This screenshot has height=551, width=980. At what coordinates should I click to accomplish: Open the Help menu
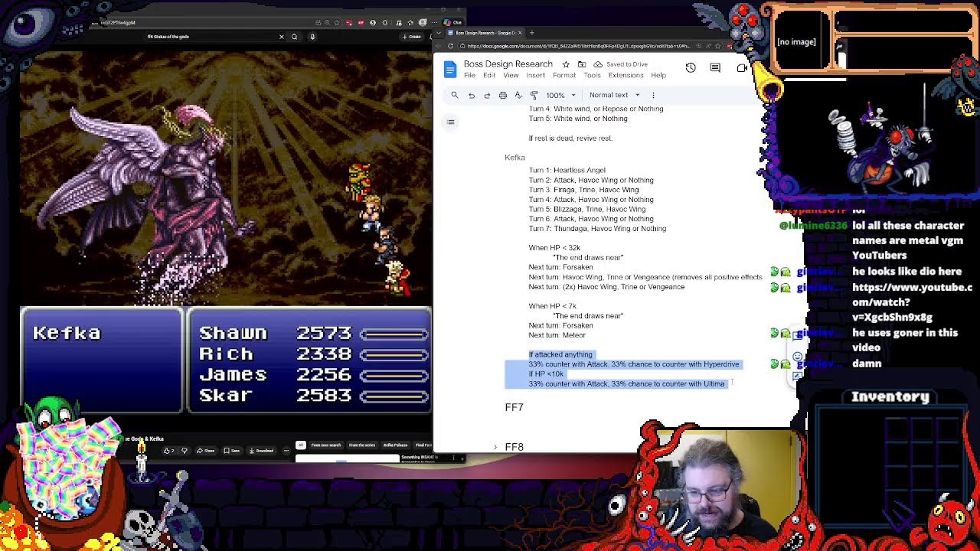(x=658, y=76)
